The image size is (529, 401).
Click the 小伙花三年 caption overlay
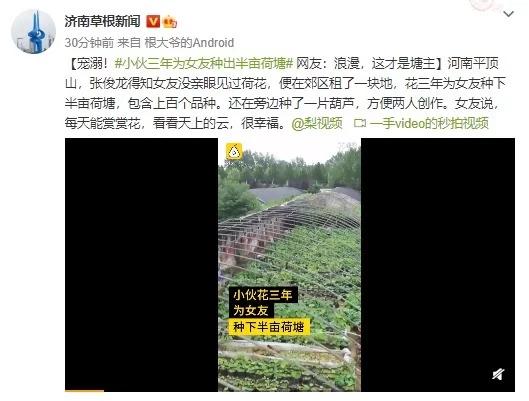coord(263,295)
